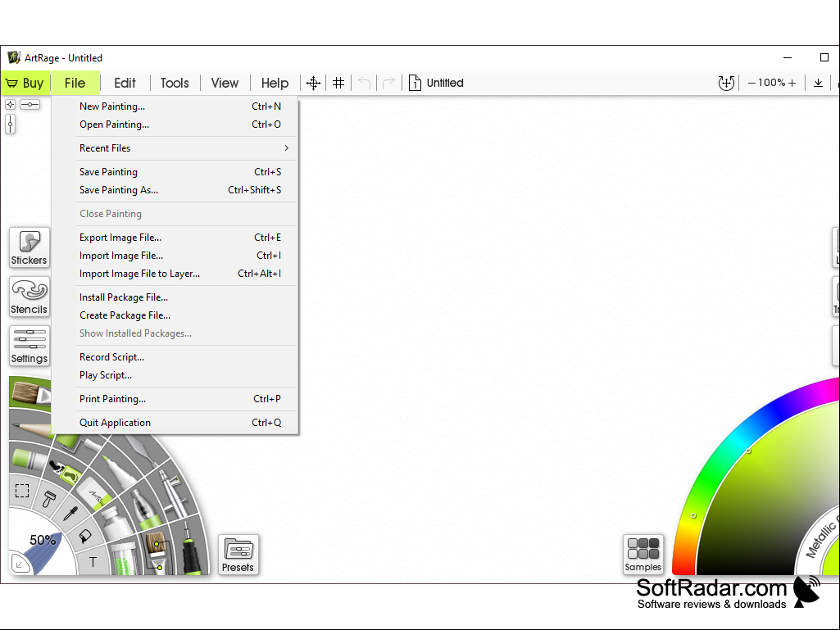Select the Sticker Spray footprint tool
This screenshot has height=630, width=840.
(66, 471)
